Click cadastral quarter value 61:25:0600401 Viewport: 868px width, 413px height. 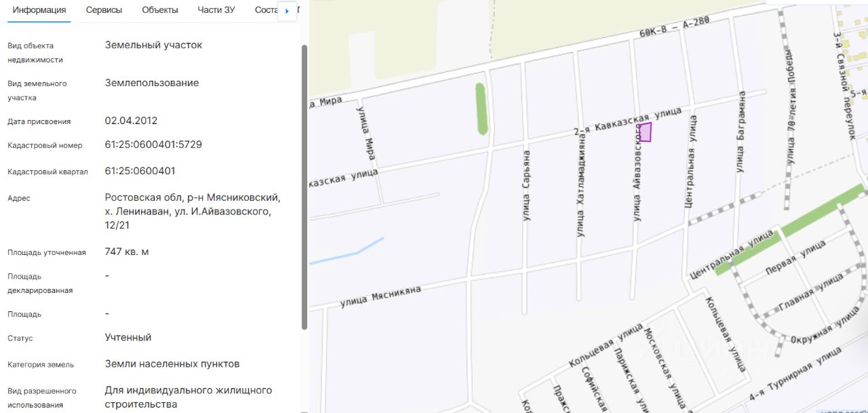click(x=140, y=171)
